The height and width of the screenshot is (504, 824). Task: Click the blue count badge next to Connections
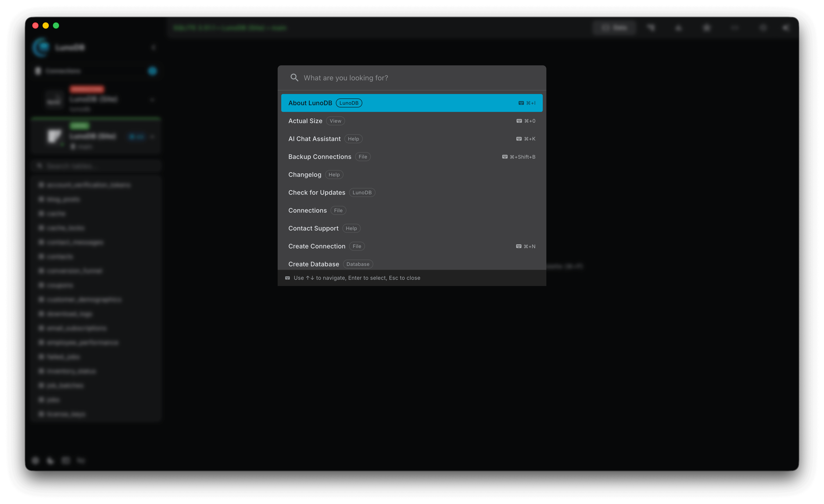click(x=152, y=71)
